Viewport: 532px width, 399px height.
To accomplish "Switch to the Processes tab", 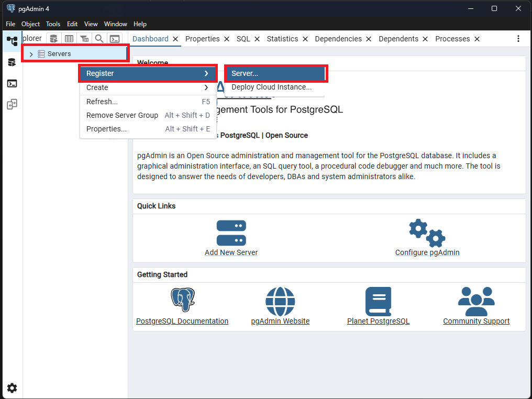I will (452, 39).
